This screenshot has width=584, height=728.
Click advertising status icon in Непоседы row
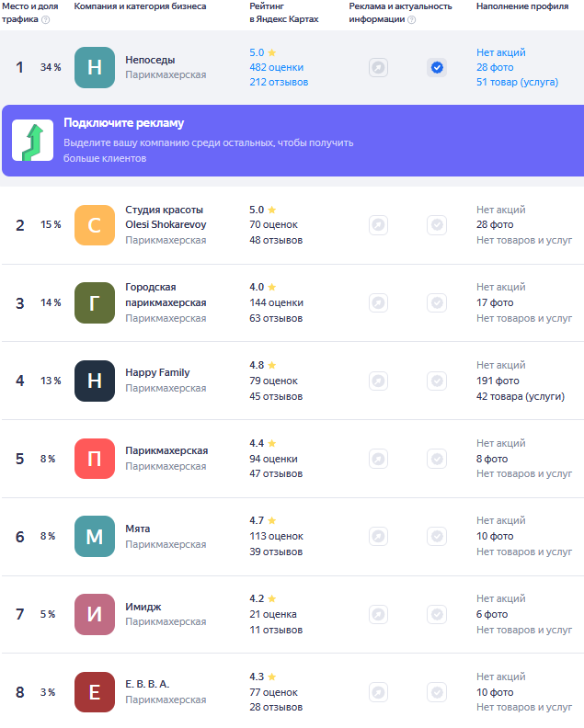(x=379, y=68)
